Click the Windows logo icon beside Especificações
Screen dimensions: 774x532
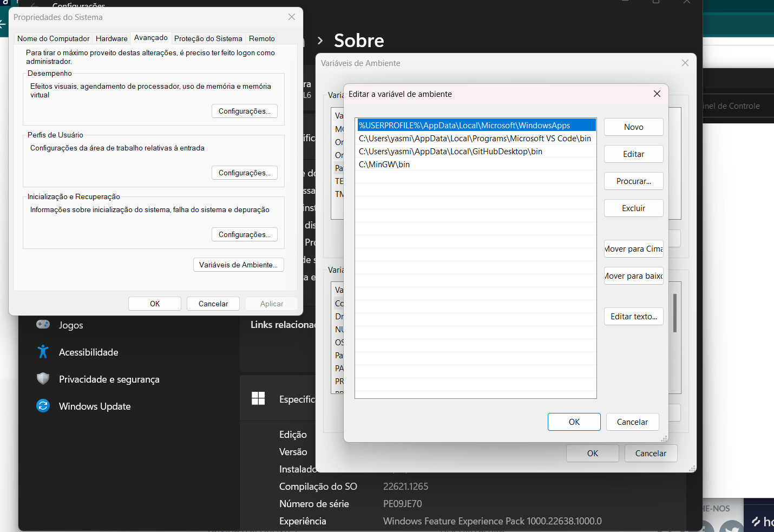click(258, 398)
